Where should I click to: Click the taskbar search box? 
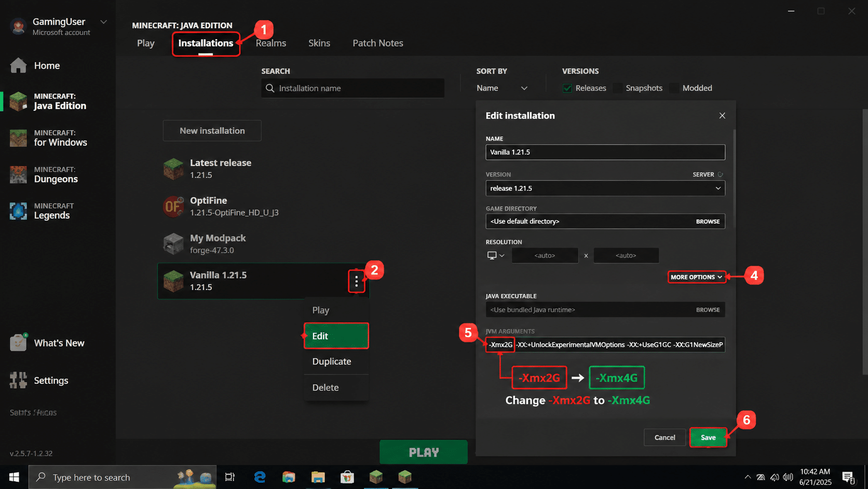coord(123,477)
